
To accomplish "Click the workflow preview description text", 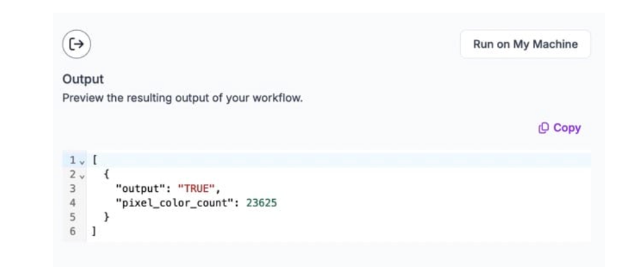I will (x=182, y=98).
